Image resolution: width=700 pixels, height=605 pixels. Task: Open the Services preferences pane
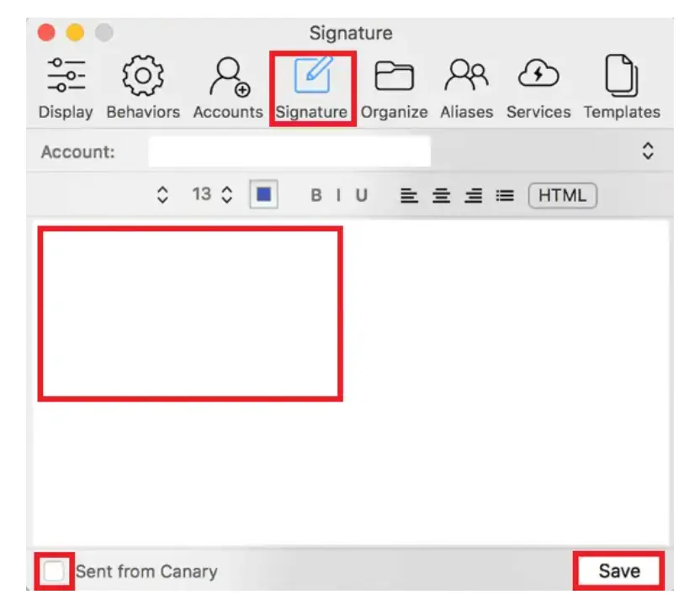coord(538,88)
